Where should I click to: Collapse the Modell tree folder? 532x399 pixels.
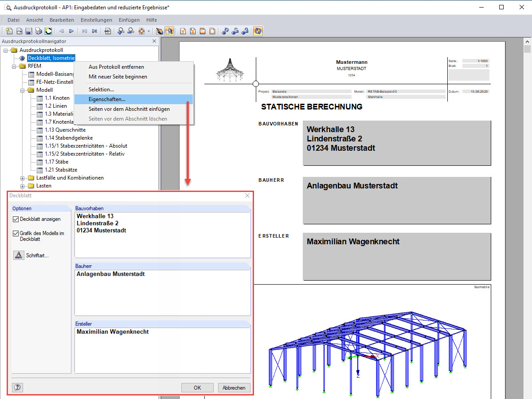23,90
